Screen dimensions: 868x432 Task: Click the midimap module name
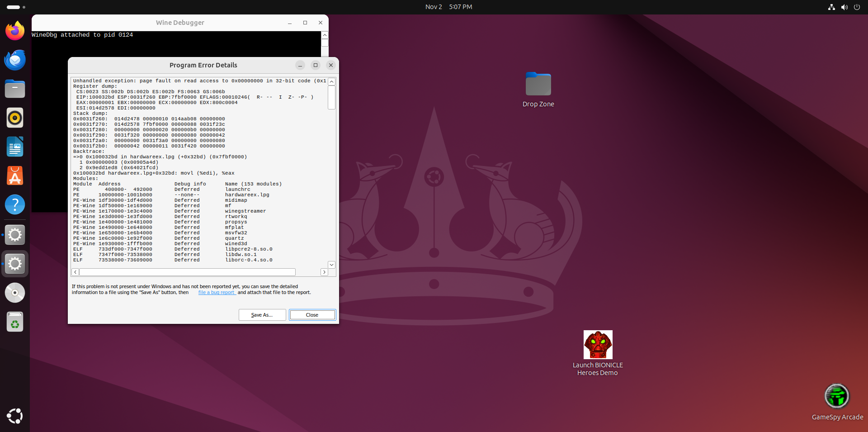[x=236, y=200]
